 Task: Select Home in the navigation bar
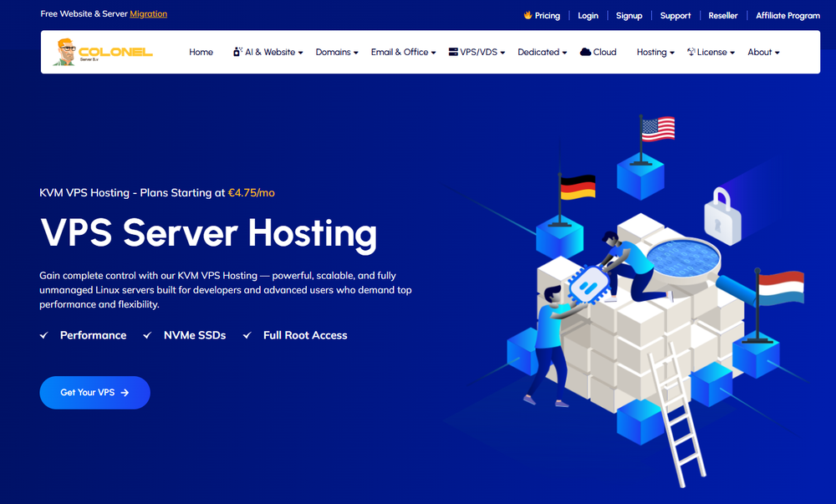click(201, 52)
